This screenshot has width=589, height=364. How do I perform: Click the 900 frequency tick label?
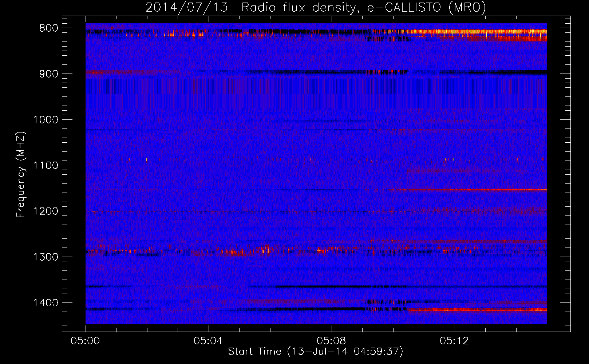(48, 74)
